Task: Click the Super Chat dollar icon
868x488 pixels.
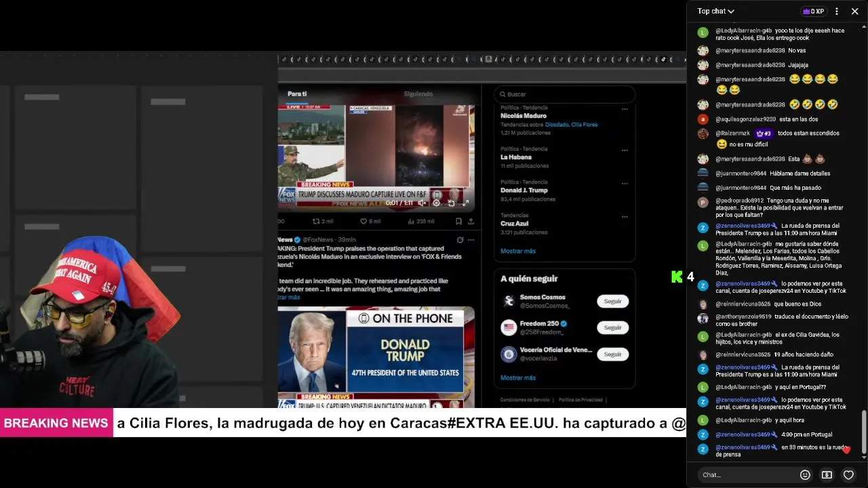Action: tap(827, 474)
